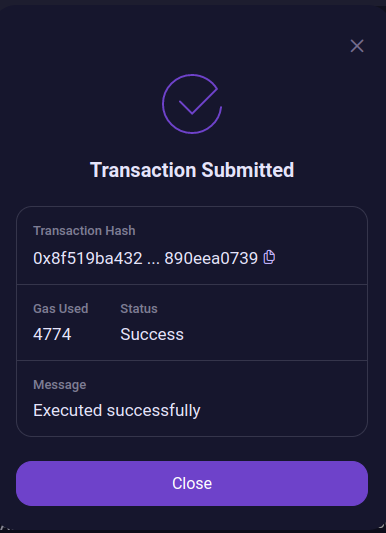Select the Executed successfully message text
The width and height of the screenshot is (386, 533).
coord(117,410)
